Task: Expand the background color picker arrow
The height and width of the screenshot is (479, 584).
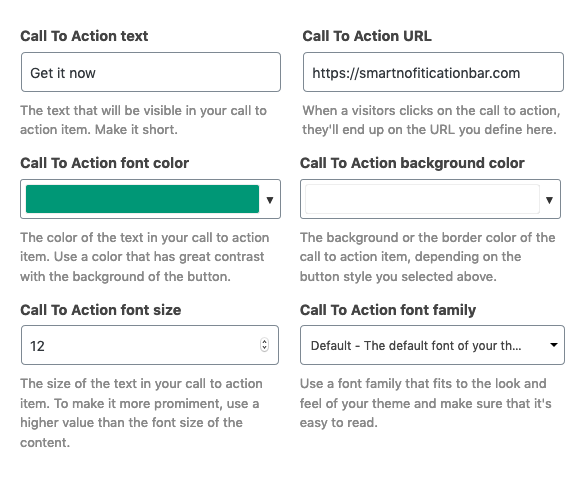Action: click(x=549, y=200)
